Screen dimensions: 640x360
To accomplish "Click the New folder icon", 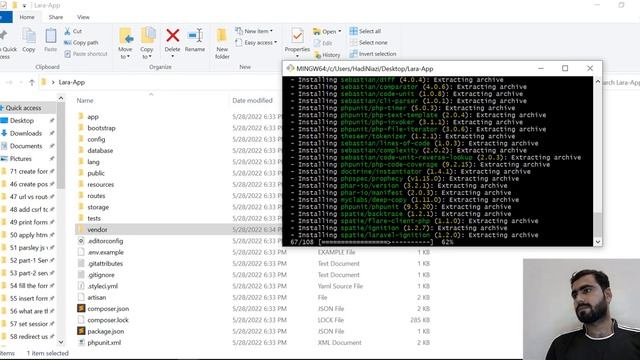I will (x=222, y=36).
